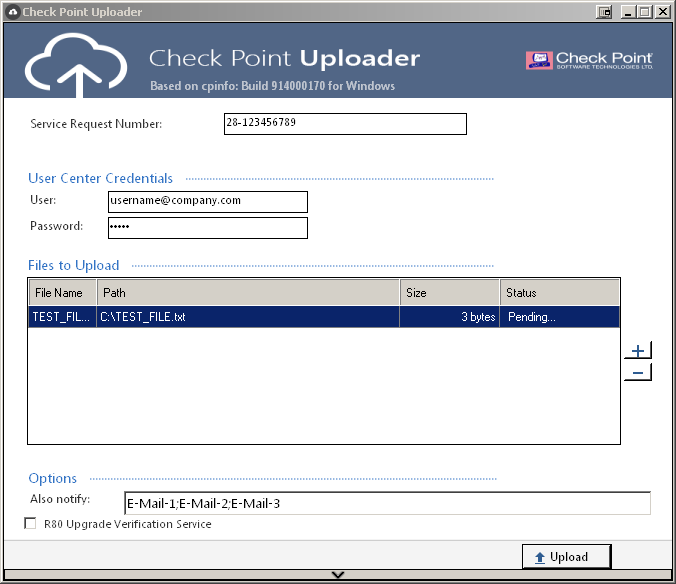Minimize the Check Point Uploader window
Screen dimensions: 676x584
tap(628, 12)
